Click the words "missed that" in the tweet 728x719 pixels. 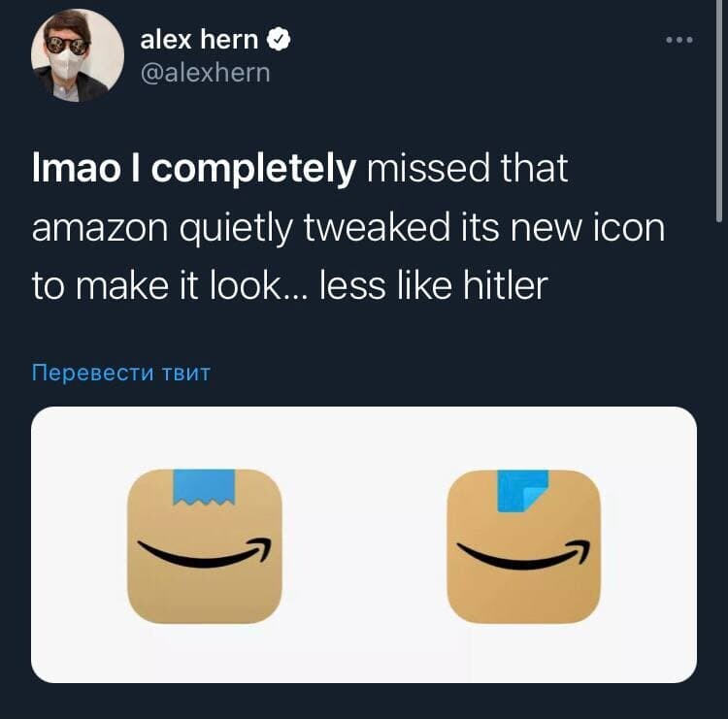pyautogui.click(x=468, y=168)
